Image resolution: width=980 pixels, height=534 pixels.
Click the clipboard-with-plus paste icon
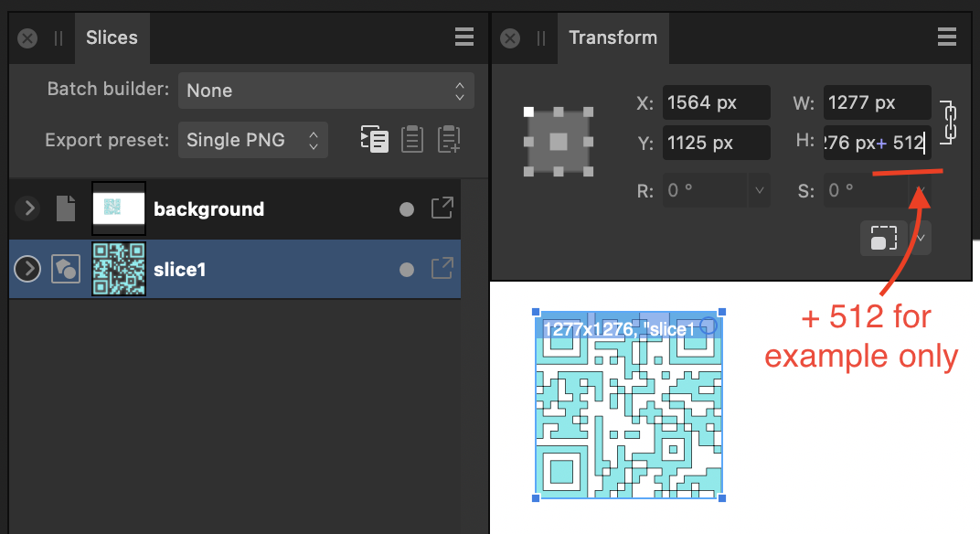coord(449,139)
